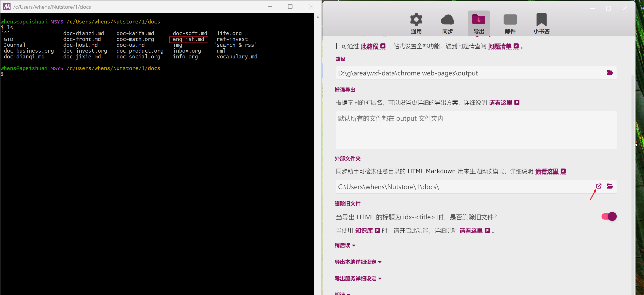Click inbox.org in the terminal listing

(187, 51)
